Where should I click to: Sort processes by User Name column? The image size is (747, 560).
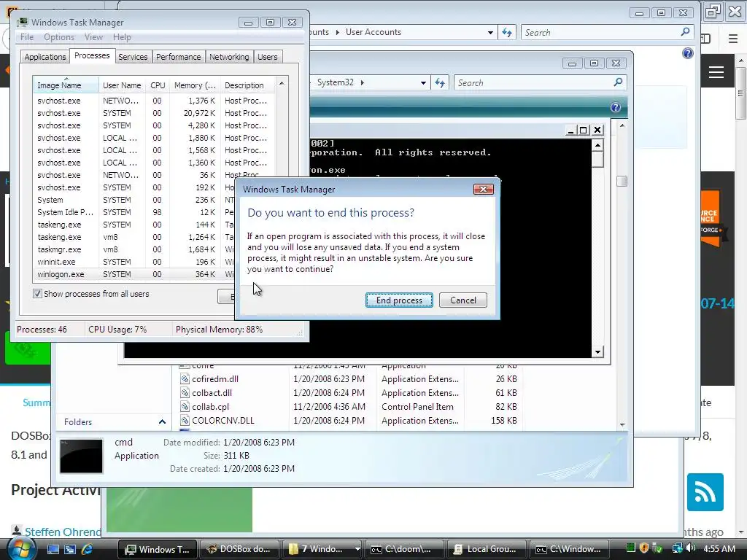(122, 85)
